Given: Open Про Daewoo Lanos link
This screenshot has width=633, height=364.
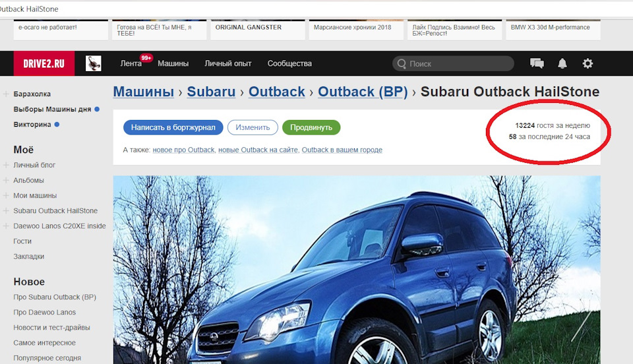Looking at the screenshot, I should (44, 313).
